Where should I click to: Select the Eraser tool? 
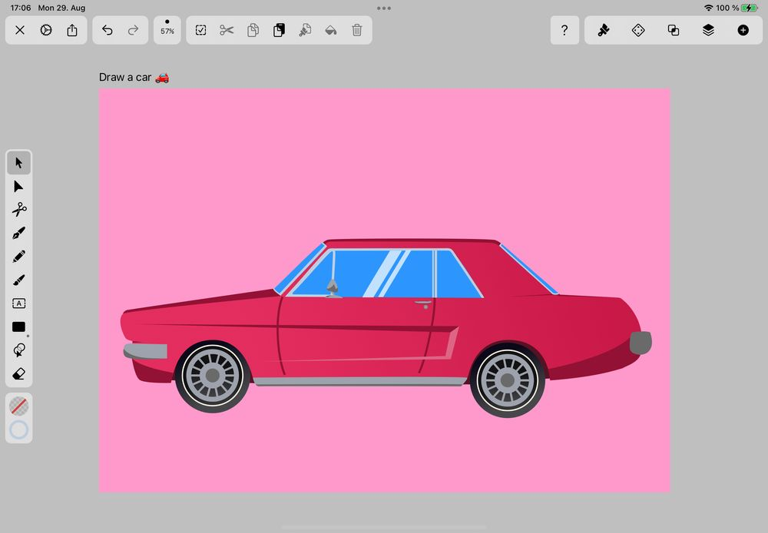[x=19, y=374]
